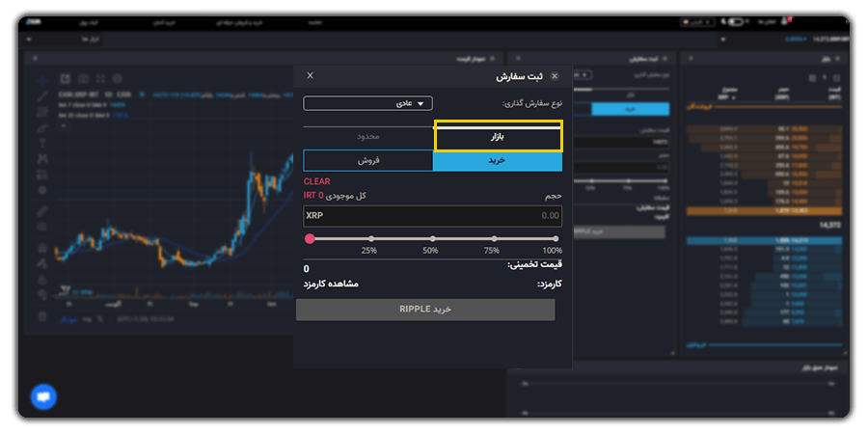Select the zoom magnifier tool on chart

[x=42, y=227]
